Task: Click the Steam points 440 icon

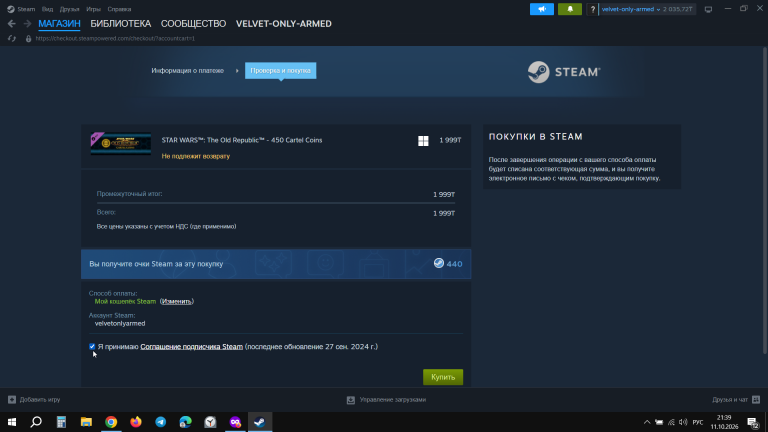Action: 439,263
